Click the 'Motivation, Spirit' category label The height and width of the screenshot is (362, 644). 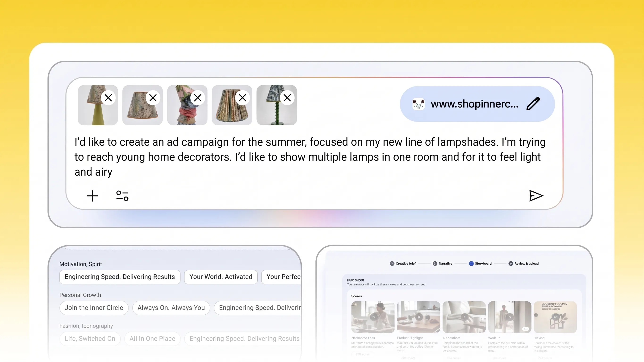pos(81,264)
